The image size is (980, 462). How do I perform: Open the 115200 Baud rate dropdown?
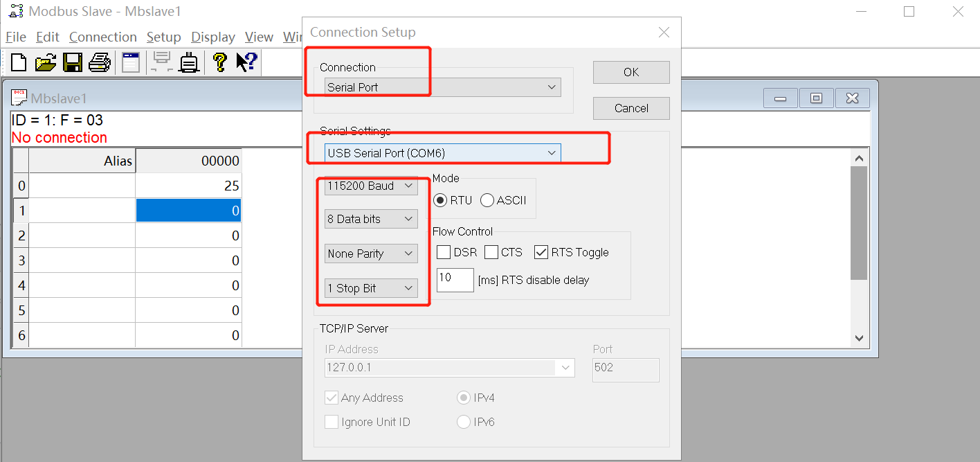pos(371,186)
